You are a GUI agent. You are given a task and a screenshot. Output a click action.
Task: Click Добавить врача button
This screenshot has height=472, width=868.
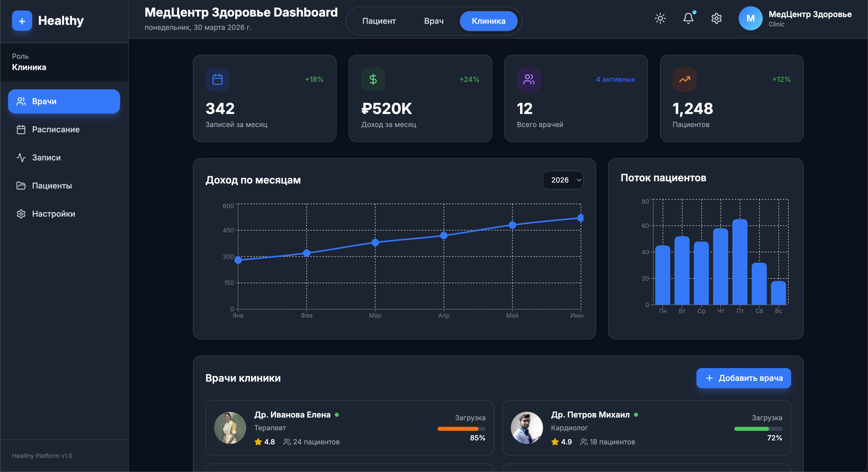tap(743, 378)
